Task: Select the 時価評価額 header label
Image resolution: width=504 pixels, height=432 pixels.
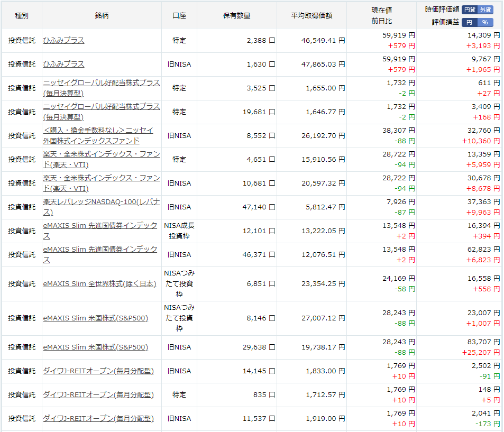Action: (442, 10)
